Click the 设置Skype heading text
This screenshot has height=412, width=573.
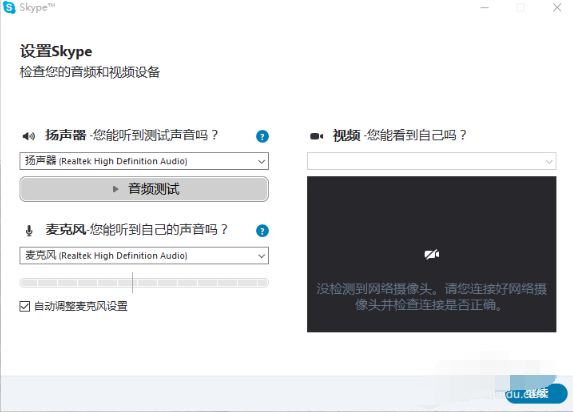coord(56,52)
